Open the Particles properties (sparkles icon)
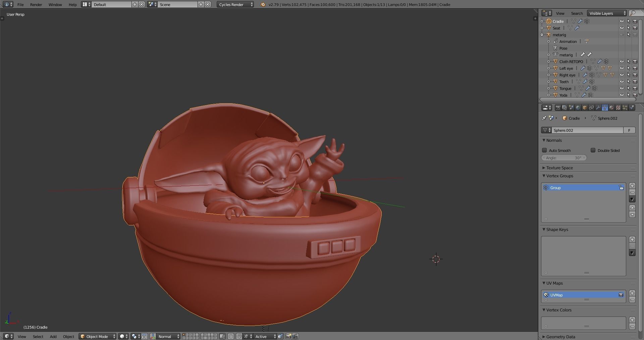 click(625, 108)
